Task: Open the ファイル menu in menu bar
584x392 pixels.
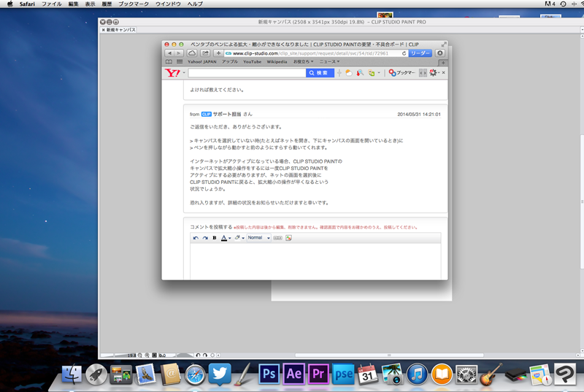Action: [51, 4]
